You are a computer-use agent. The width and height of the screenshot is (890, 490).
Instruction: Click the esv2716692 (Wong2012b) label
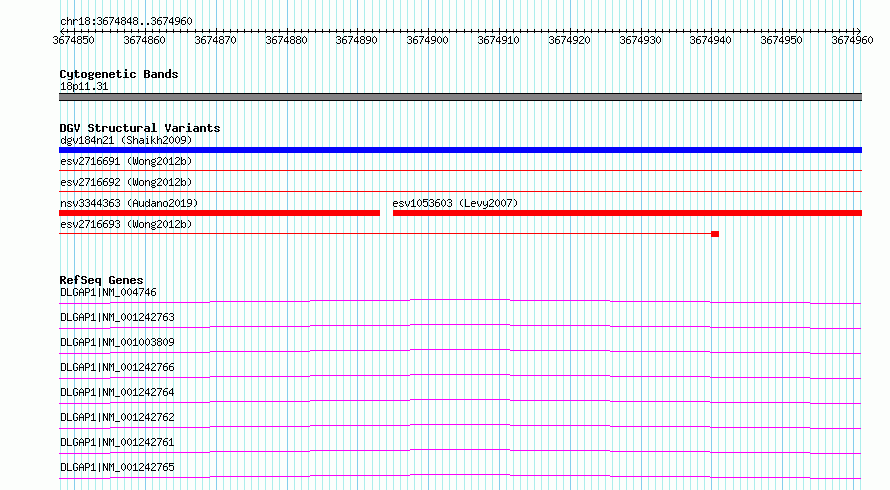coord(126,182)
